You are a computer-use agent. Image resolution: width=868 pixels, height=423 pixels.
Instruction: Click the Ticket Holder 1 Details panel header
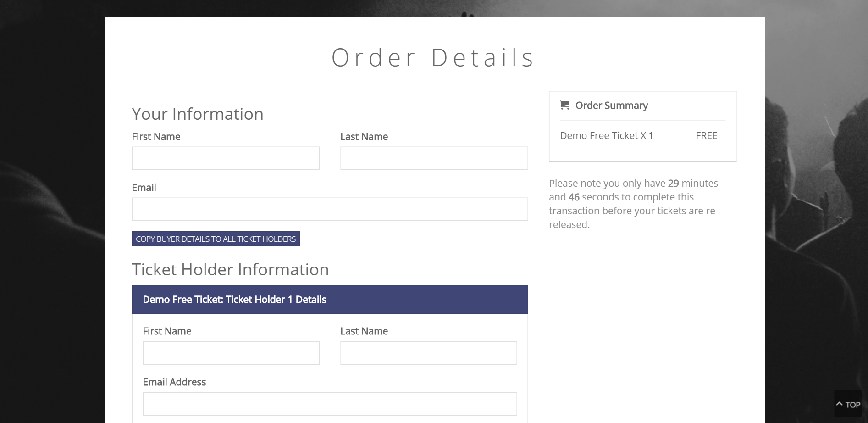pyautogui.click(x=330, y=300)
